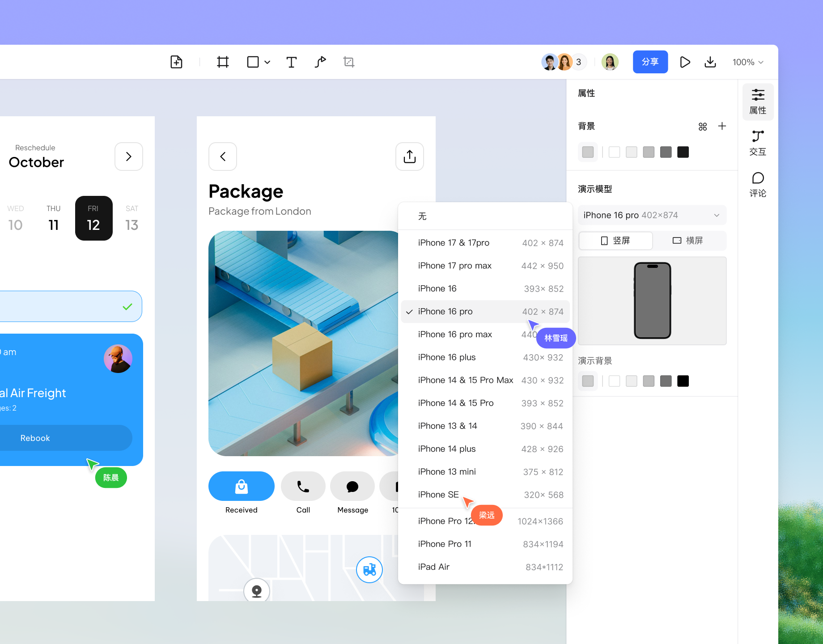The width and height of the screenshot is (823, 644).
Task: Switch orientation to 横屏 landscape
Action: pos(688,241)
